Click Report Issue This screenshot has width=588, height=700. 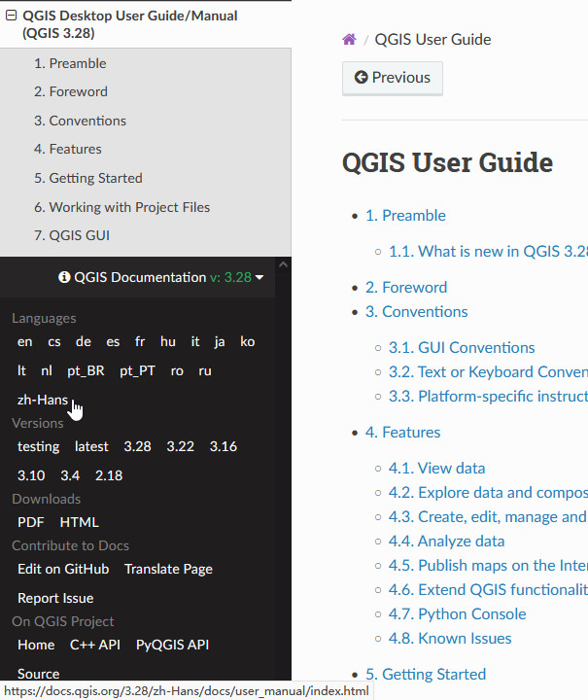click(x=55, y=598)
